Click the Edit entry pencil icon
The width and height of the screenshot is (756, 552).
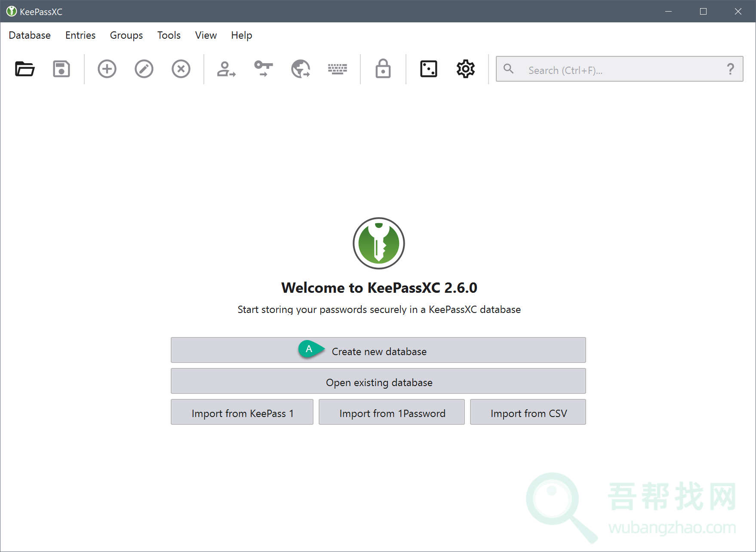coord(144,69)
